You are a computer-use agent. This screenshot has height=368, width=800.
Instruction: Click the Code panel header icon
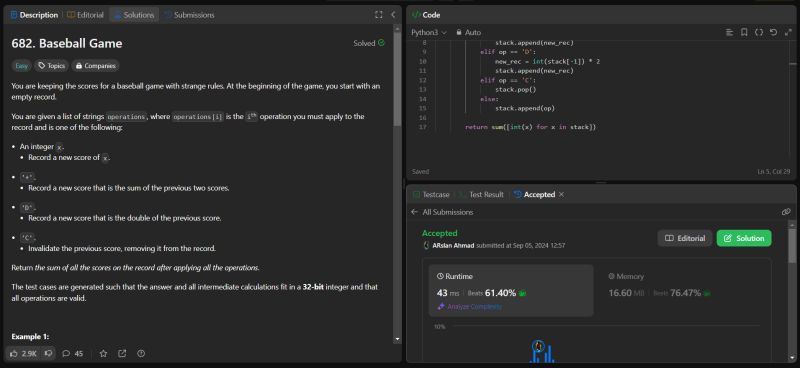pyautogui.click(x=416, y=15)
